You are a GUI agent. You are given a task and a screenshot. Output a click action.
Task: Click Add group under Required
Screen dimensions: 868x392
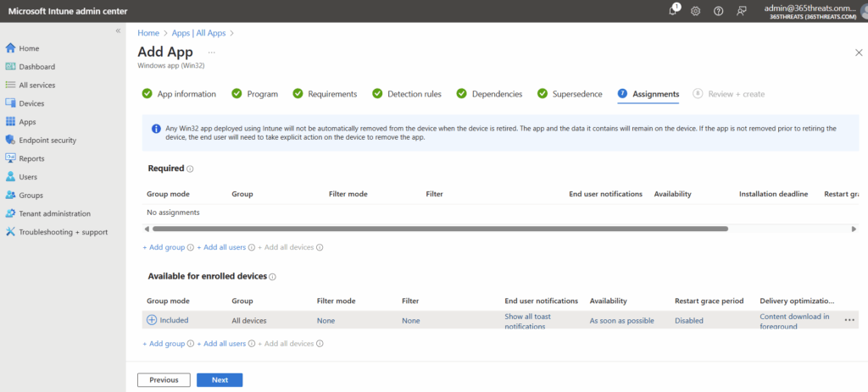click(164, 247)
